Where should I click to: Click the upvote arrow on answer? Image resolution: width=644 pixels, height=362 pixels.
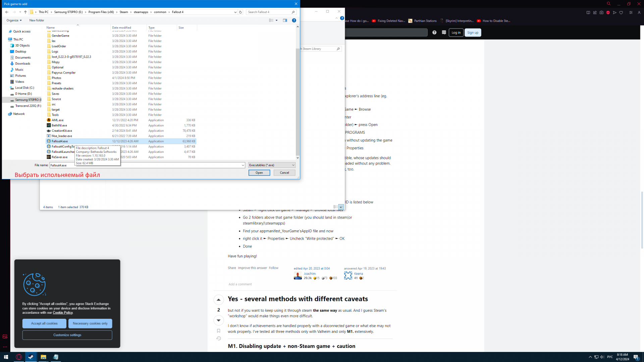pyautogui.click(x=218, y=300)
